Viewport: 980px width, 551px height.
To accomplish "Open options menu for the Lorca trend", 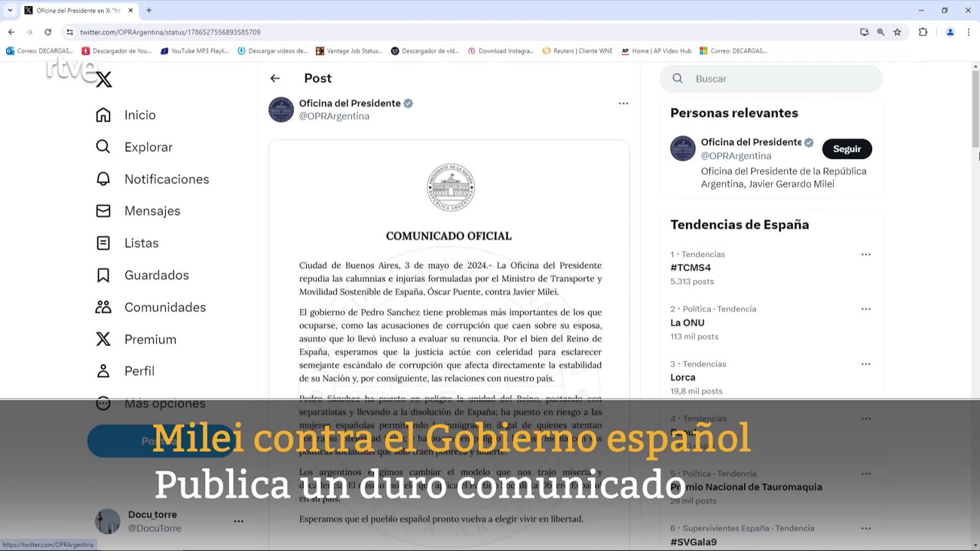I will 865,364.
